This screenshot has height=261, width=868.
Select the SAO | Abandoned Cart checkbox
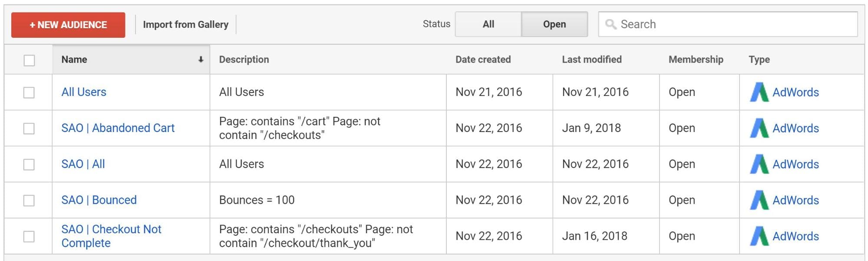pos(29,129)
